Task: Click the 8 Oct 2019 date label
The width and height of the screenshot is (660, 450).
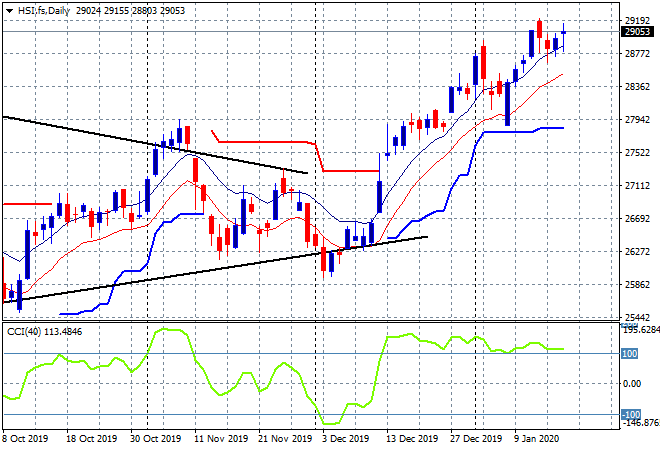Action: click(25, 439)
